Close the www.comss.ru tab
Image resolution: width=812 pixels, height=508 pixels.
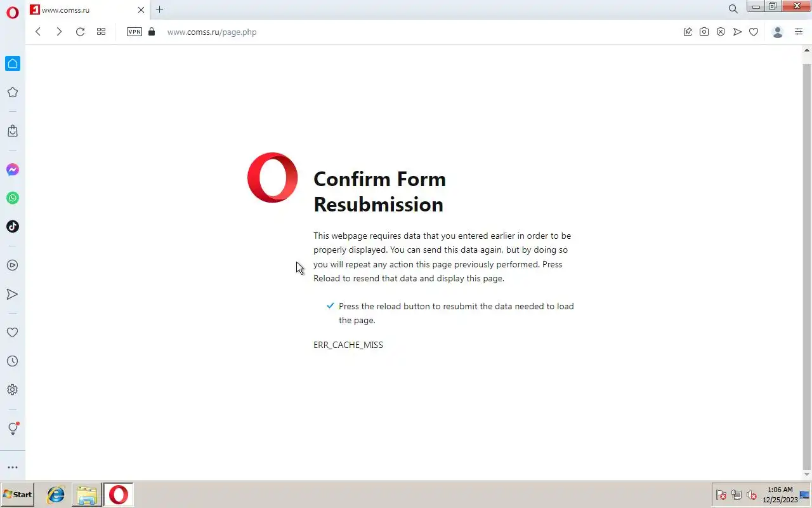[141, 10]
